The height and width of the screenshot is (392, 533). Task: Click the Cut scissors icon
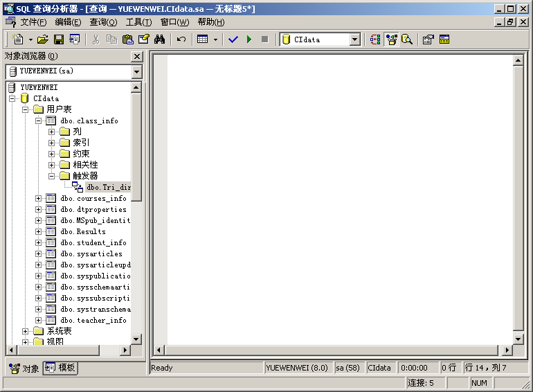(x=96, y=39)
